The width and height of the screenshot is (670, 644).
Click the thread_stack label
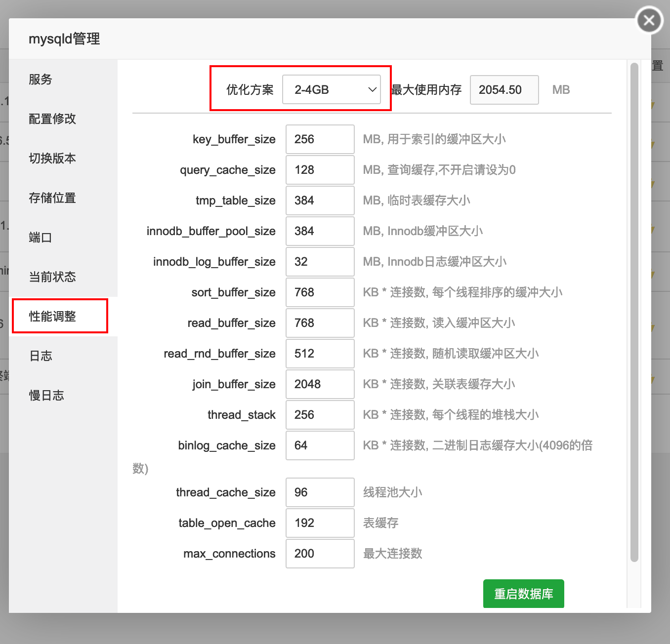pyautogui.click(x=242, y=415)
